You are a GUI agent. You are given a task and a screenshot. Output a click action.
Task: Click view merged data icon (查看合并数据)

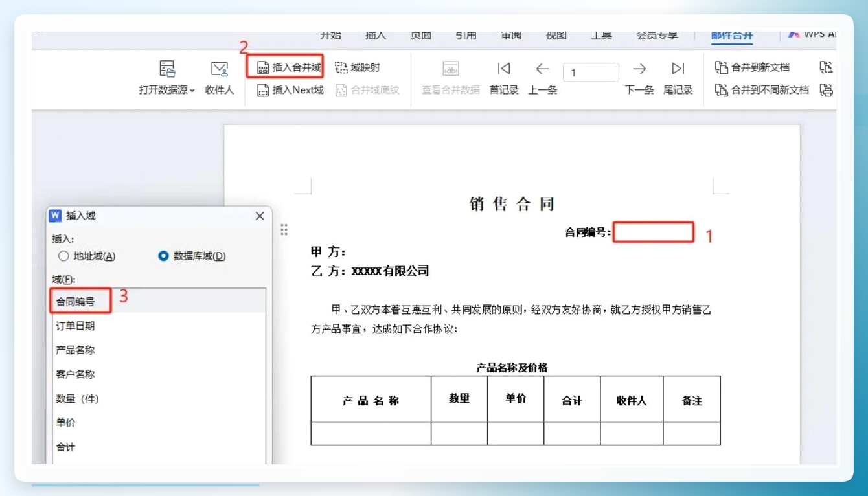[451, 69]
